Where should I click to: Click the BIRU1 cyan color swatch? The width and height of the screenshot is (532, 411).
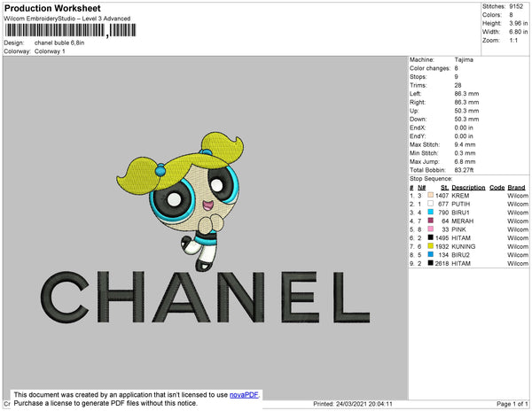(x=431, y=212)
